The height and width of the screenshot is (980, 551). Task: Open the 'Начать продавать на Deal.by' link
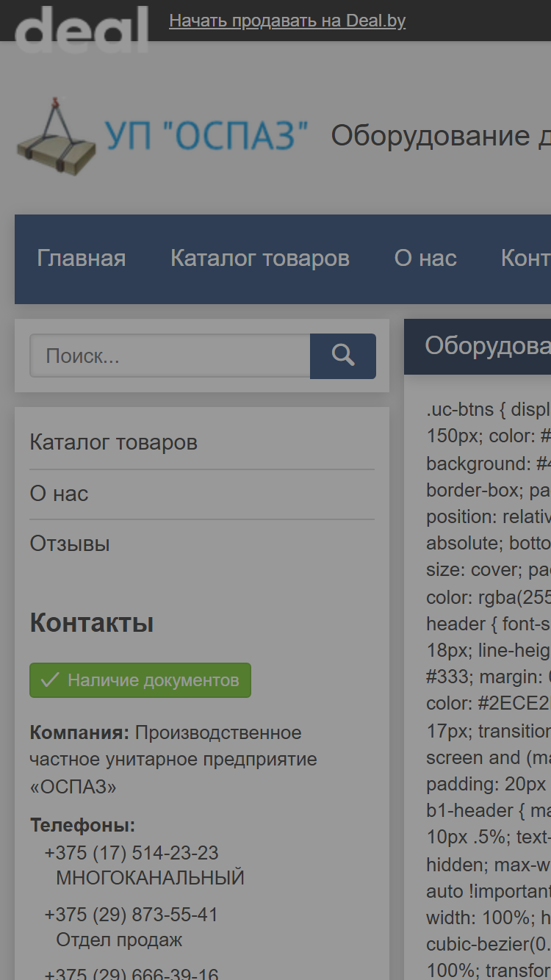287,21
